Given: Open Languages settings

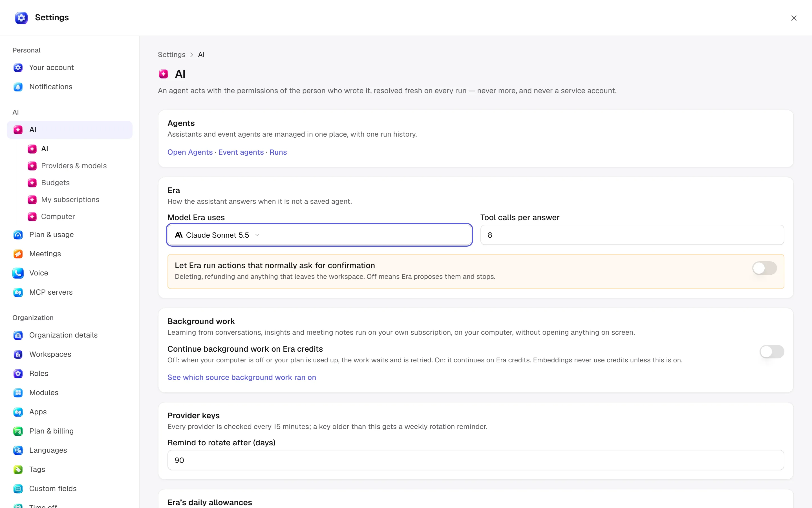Looking at the screenshot, I should (x=69, y=450).
